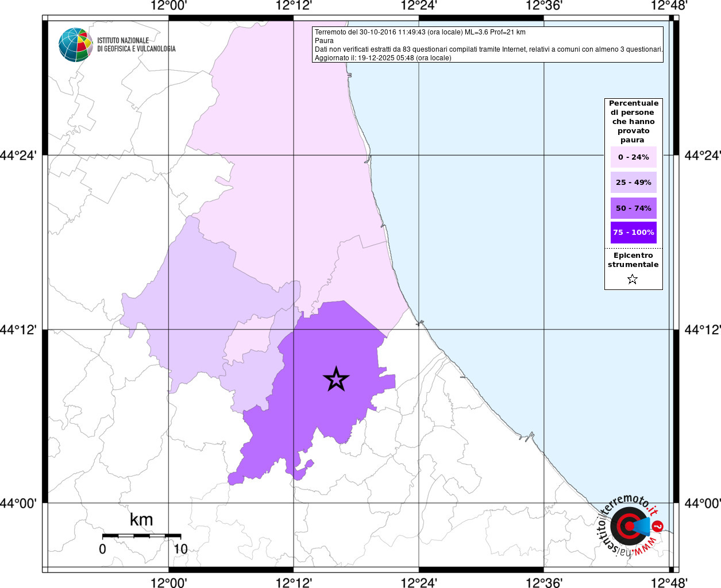
Task: Click the 'Aggiornato il: 19-12-2025' text line
Action: point(383,58)
